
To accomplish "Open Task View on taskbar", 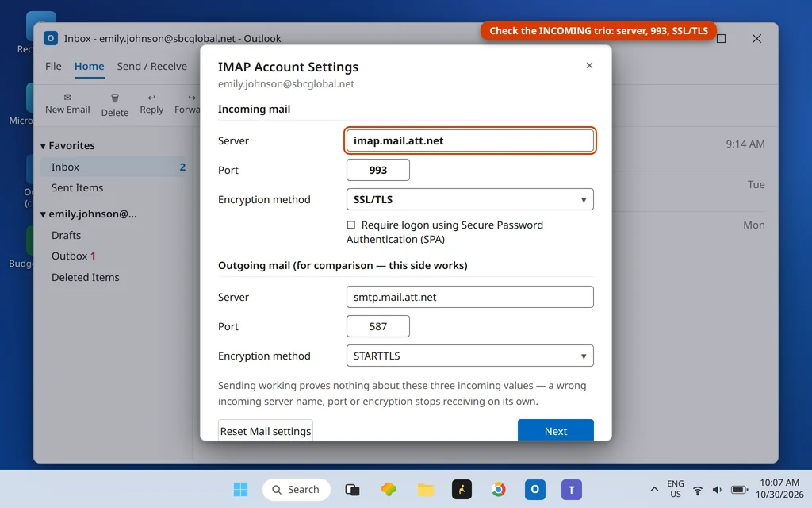I will [352, 489].
